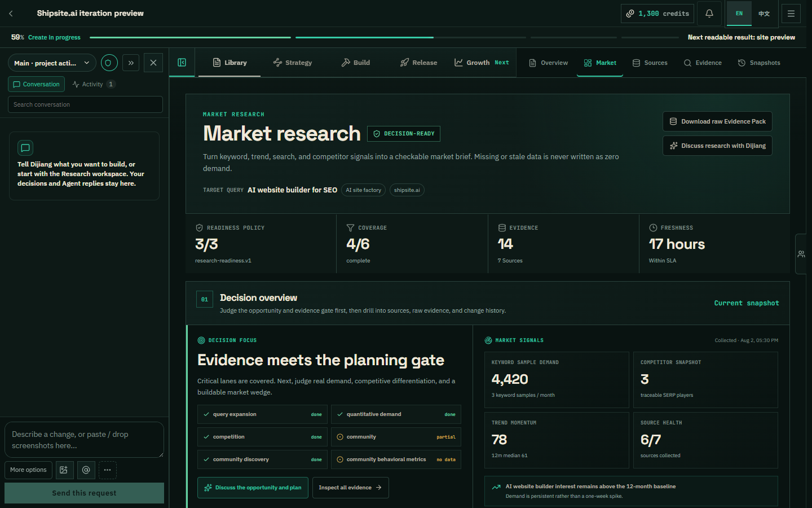Switch to the Overview sub-tab

pos(549,63)
